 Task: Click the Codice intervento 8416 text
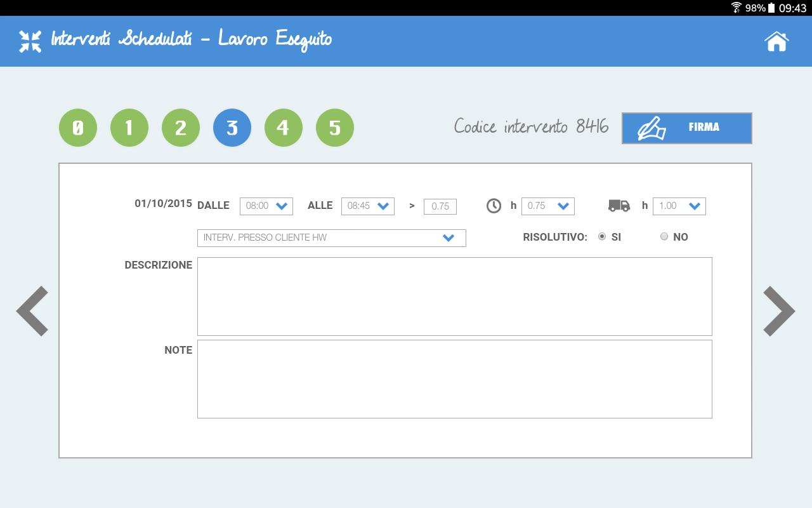pyautogui.click(x=532, y=126)
